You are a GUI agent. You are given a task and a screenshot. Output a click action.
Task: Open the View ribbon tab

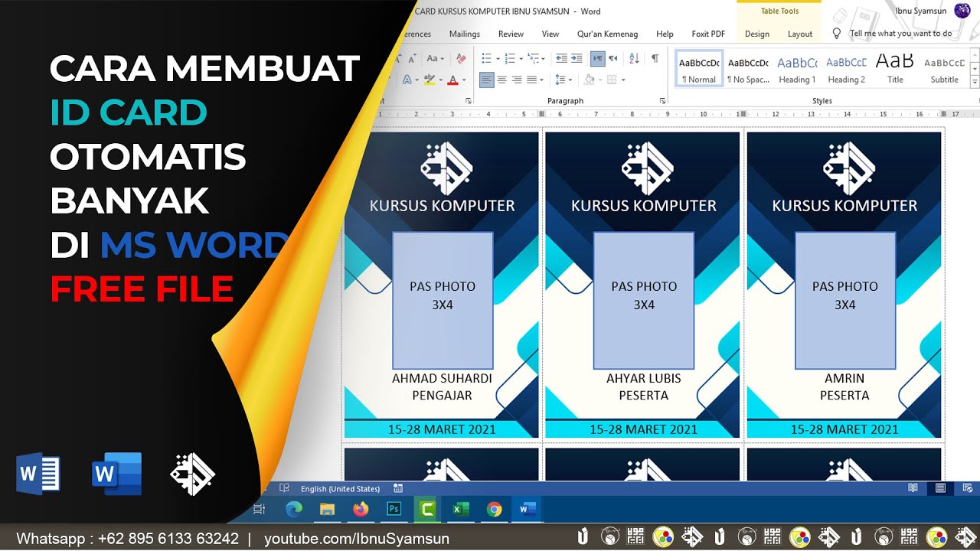(x=550, y=34)
